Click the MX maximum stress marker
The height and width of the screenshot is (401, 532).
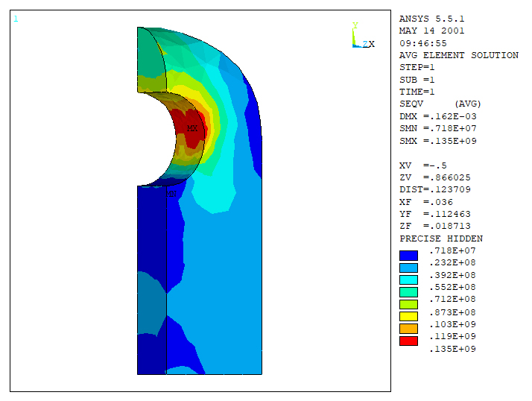point(192,128)
